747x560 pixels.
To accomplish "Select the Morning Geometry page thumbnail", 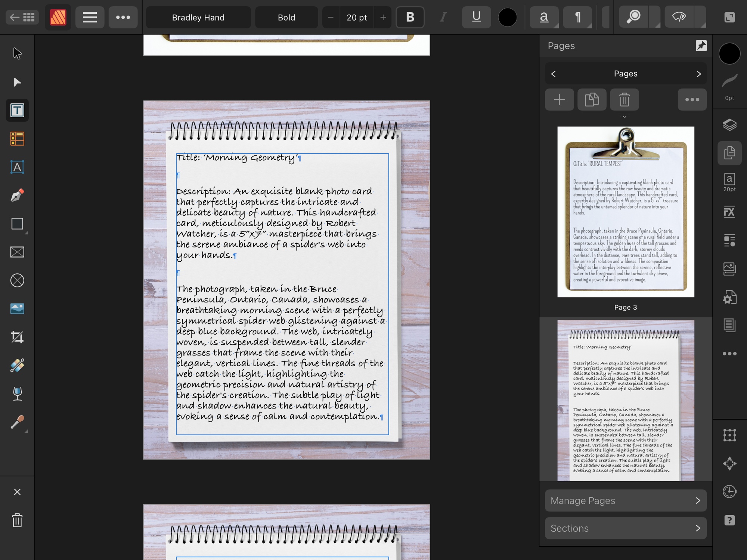I will (x=626, y=401).
